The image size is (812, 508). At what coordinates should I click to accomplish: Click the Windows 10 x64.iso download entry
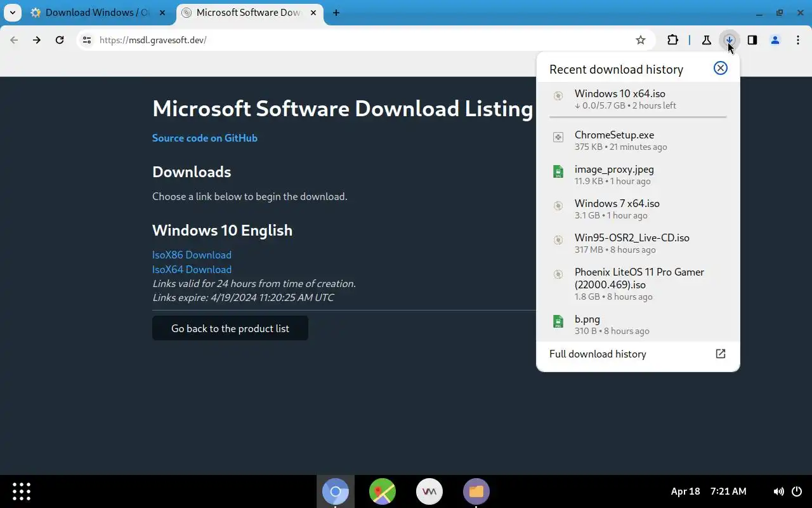point(638,99)
